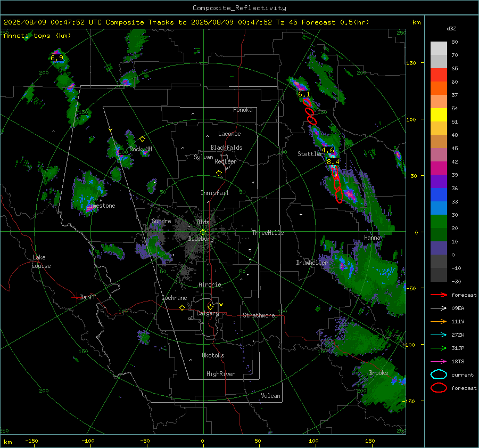
Task: Click the Strathmore label
Action: [259, 315]
